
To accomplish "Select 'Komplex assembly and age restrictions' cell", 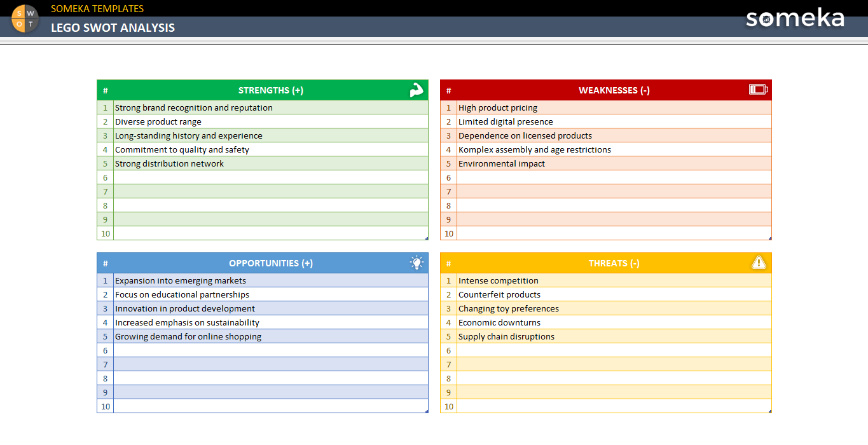I will point(614,149).
